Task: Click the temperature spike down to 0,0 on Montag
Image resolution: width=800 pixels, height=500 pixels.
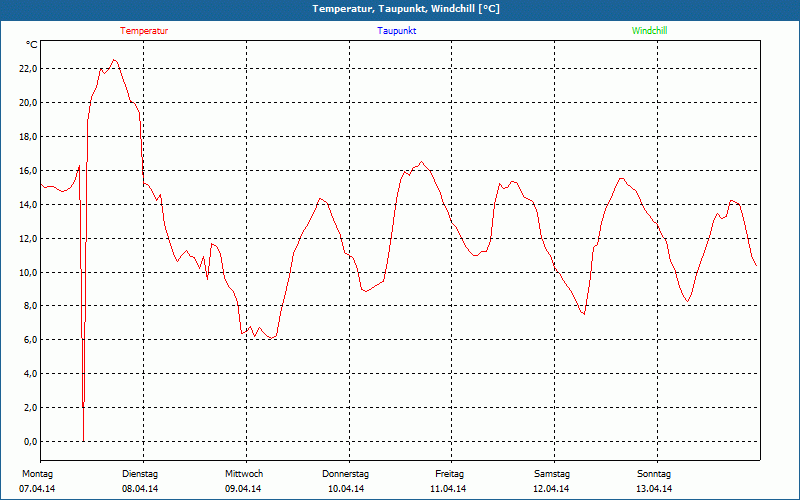Action: 83,440
